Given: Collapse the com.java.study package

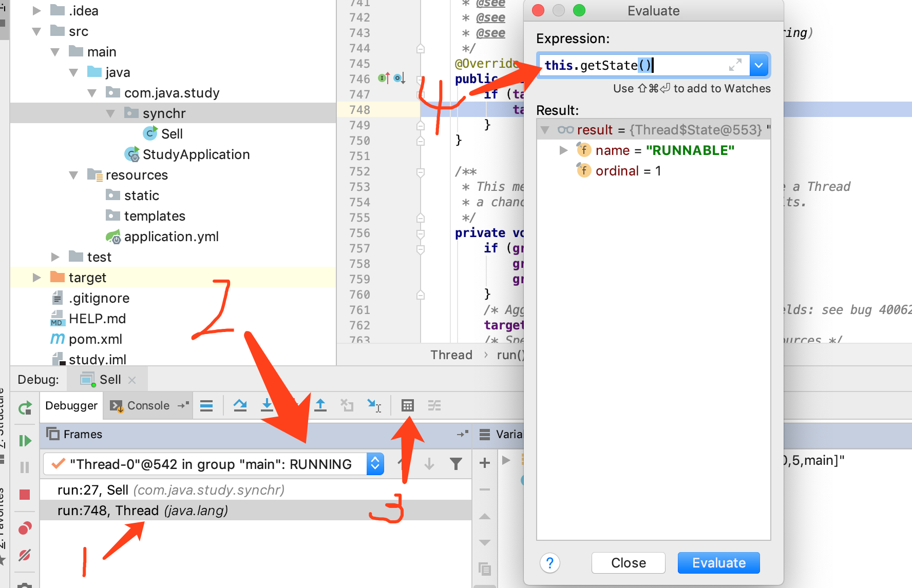Looking at the screenshot, I should (x=92, y=93).
